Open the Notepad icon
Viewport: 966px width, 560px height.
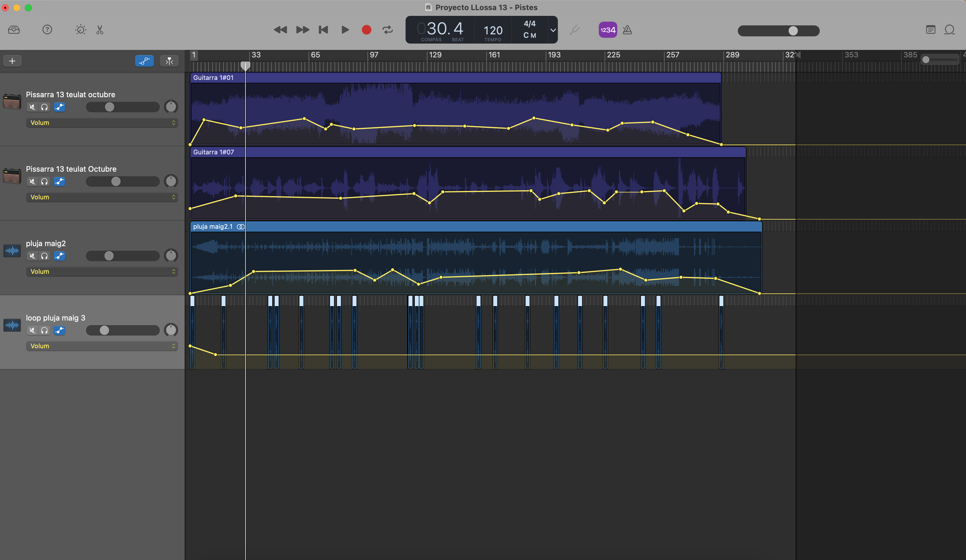[930, 30]
